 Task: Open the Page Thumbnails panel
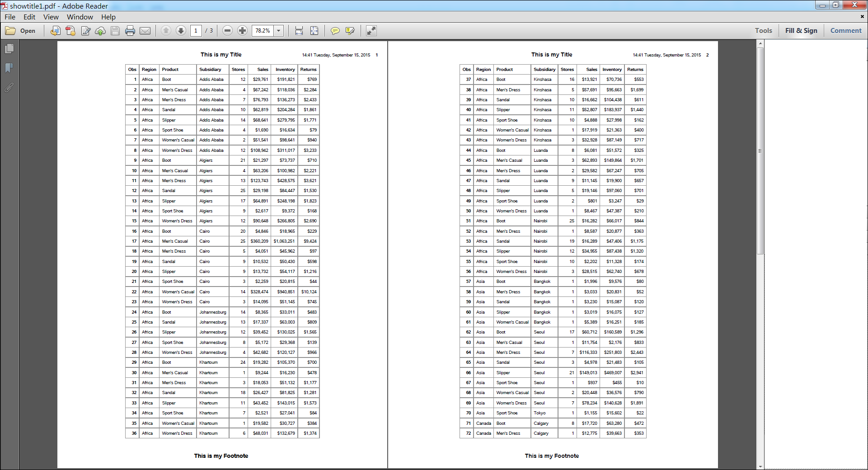pyautogui.click(x=9, y=49)
